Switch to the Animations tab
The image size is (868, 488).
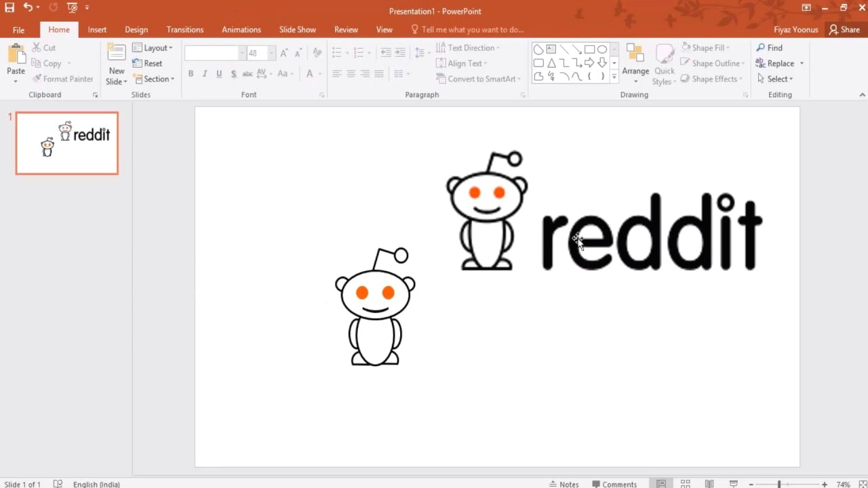241,30
